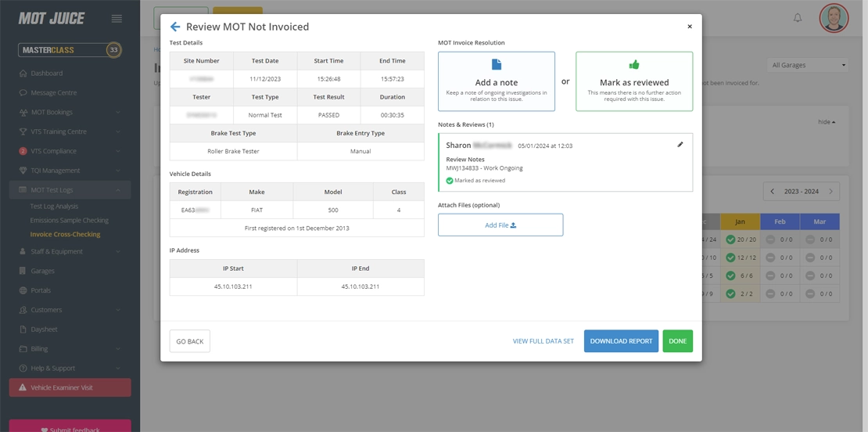Expand Help & Support menu
The height and width of the screenshot is (432, 868).
tap(70, 368)
